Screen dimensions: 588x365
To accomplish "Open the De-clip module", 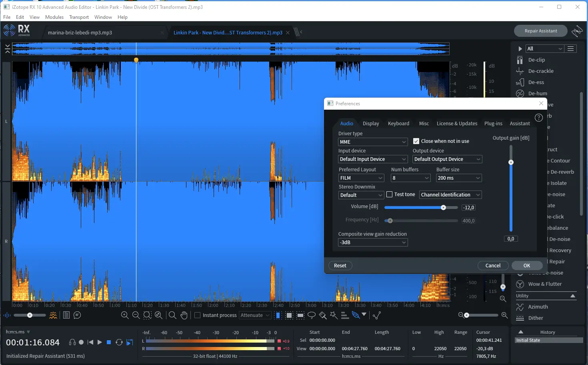I will click(x=536, y=60).
